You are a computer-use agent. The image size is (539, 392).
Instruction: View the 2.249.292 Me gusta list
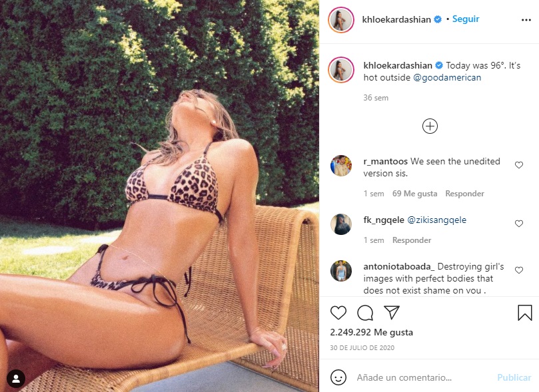point(371,332)
